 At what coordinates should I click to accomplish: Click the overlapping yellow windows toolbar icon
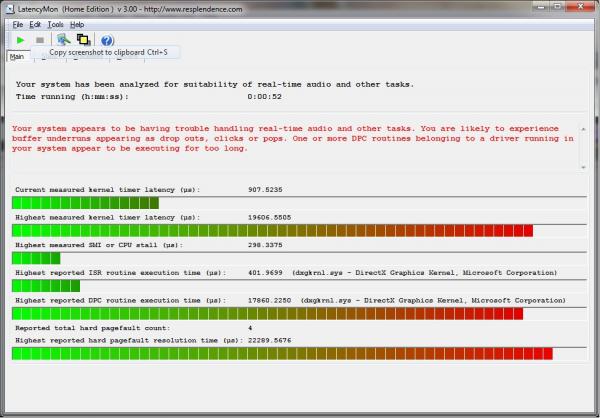point(83,40)
